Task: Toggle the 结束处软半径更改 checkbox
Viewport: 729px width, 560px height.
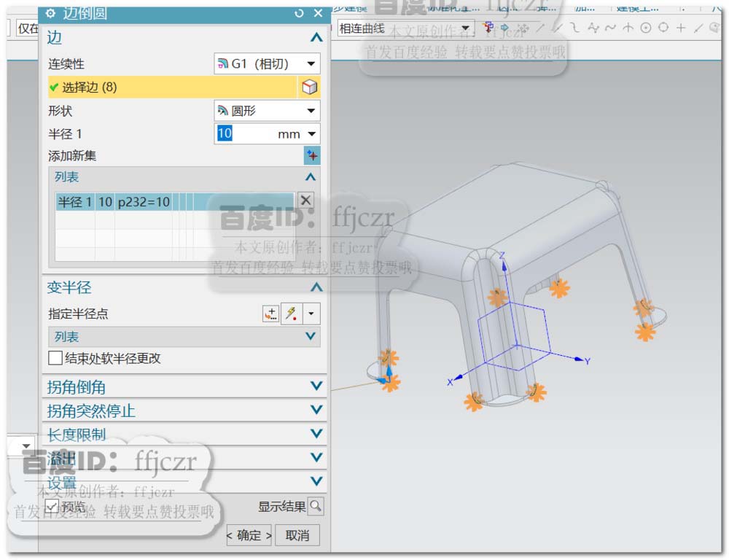Action: tap(55, 358)
